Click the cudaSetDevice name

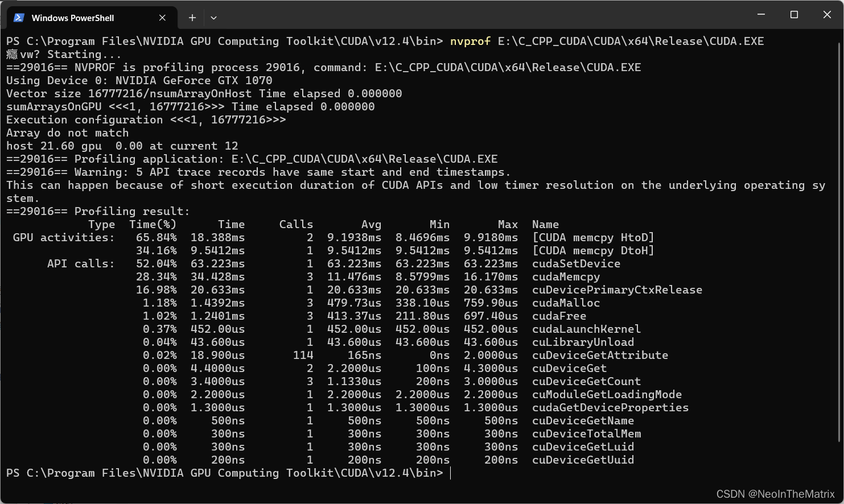576,263
